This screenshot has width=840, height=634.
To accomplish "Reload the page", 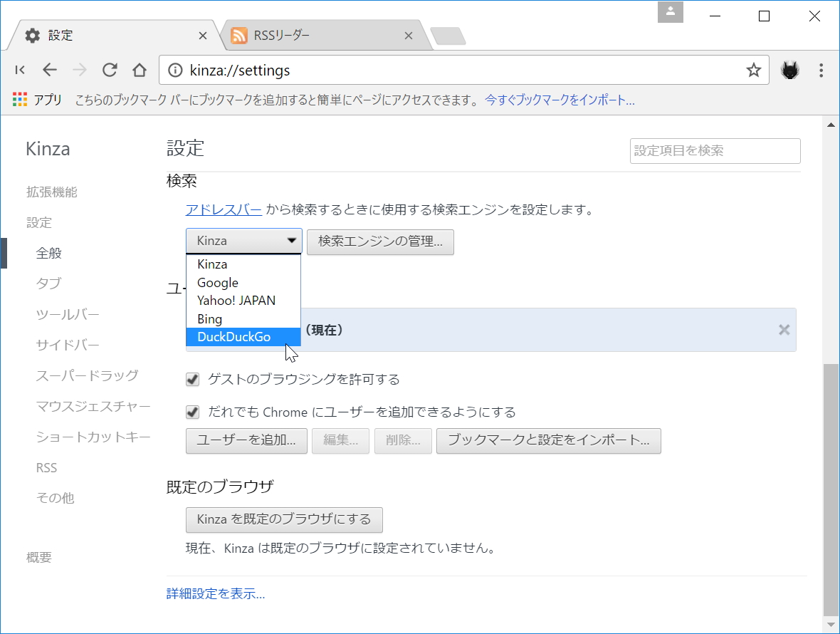I will [109, 70].
